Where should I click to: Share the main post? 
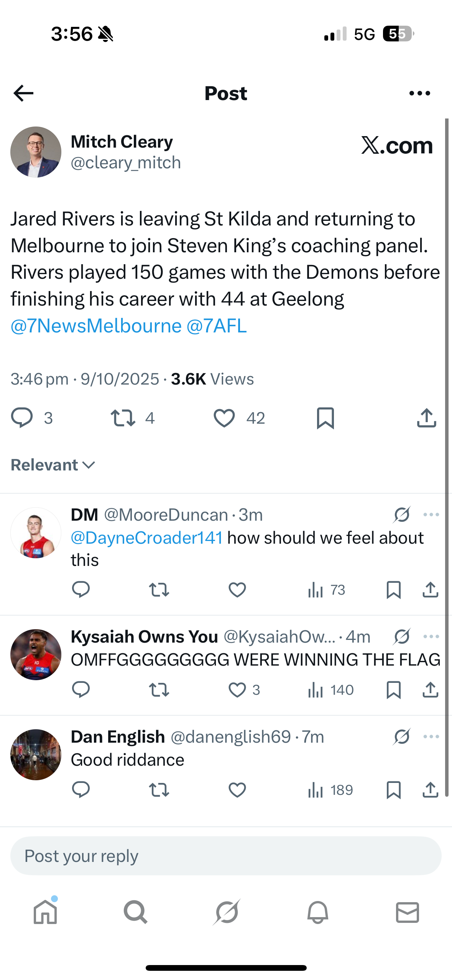point(426,418)
